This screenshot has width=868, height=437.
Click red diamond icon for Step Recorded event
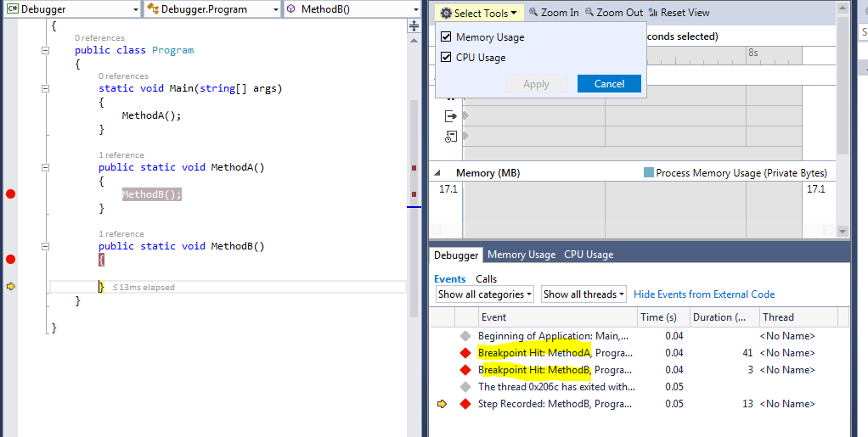(465, 404)
